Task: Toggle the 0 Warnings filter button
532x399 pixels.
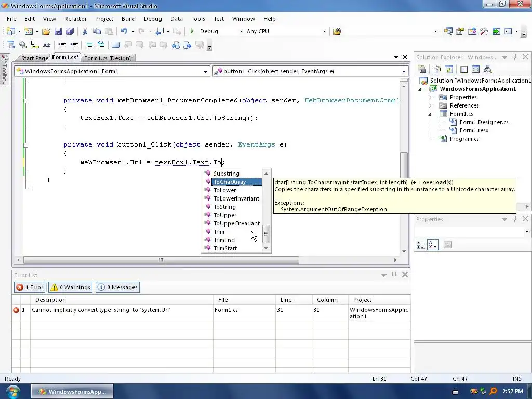Action: 71,287
